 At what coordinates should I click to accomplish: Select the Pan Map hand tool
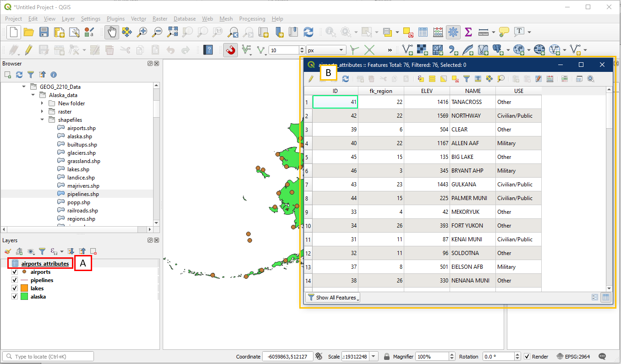112,32
